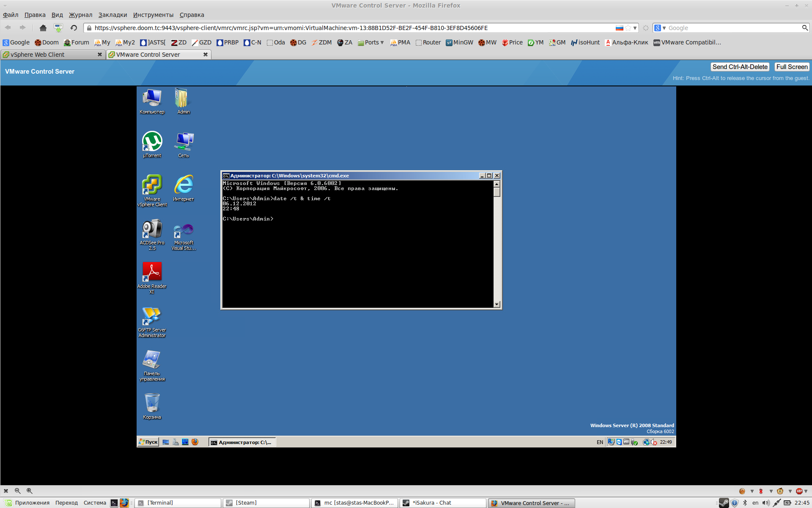Click the Firefox home button icon

pyautogui.click(x=43, y=28)
